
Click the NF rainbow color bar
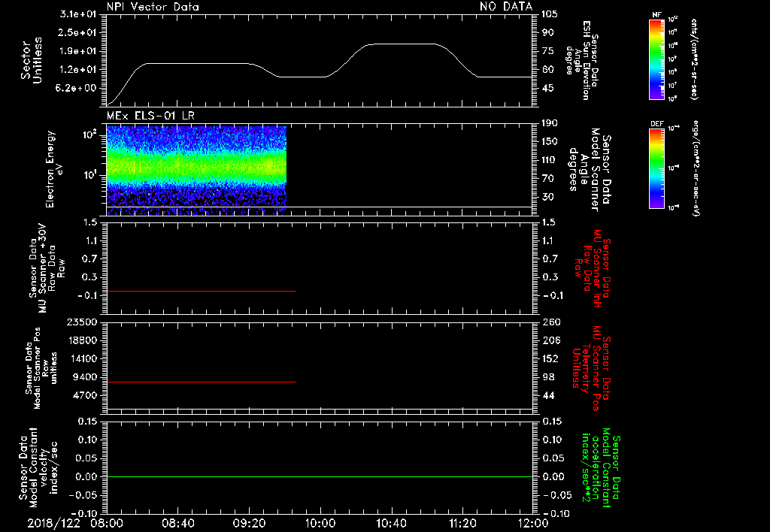656,59
